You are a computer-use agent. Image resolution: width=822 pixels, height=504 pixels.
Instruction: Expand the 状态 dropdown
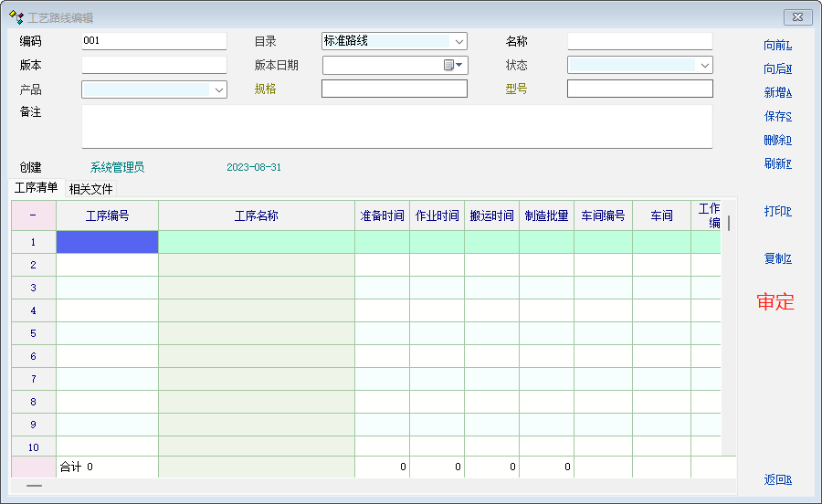[x=704, y=65]
